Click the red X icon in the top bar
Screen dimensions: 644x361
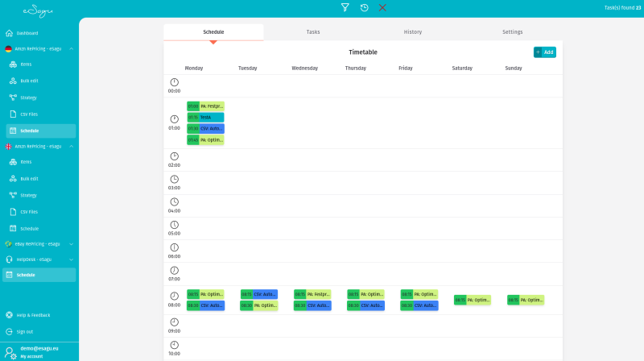(382, 7)
